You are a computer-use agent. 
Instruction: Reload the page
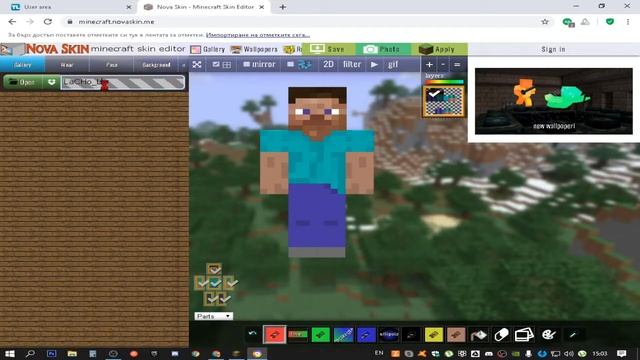48,22
